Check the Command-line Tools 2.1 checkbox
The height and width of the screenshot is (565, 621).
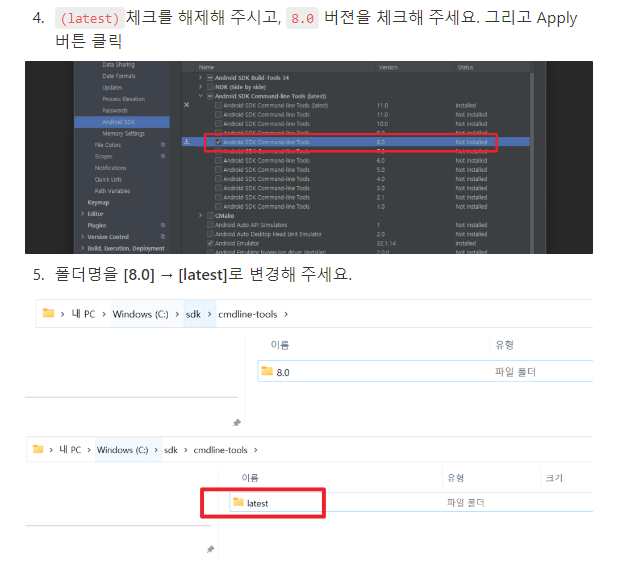point(218,197)
